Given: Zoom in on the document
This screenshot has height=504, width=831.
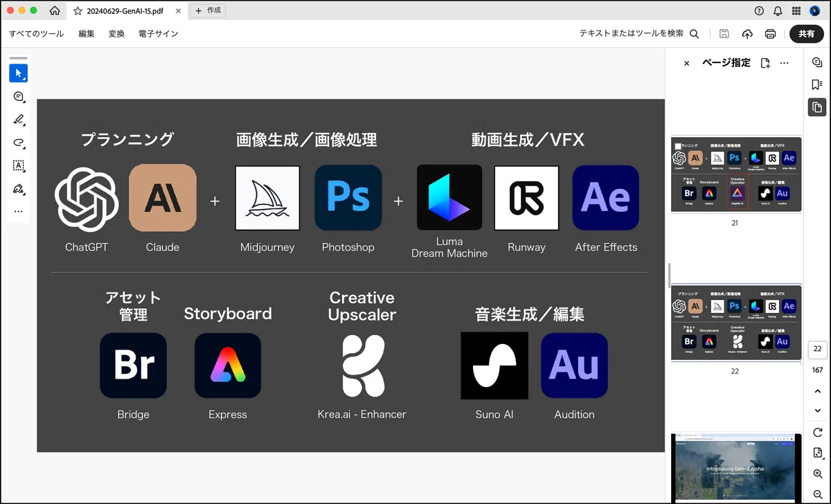Looking at the screenshot, I should tap(817, 474).
